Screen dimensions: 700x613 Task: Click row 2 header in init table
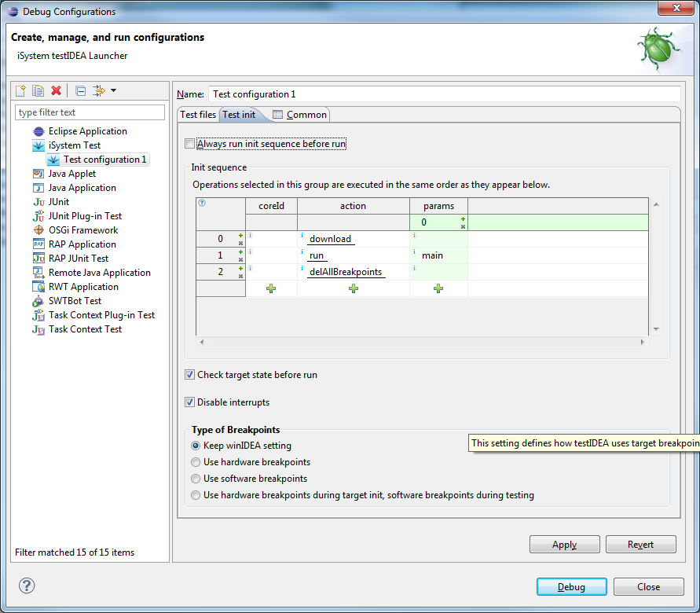click(220, 272)
